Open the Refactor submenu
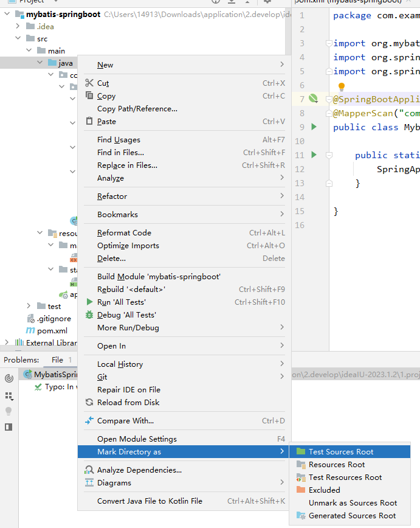Image resolution: width=420 pixels, height=528 pixels. coord(184,196)
